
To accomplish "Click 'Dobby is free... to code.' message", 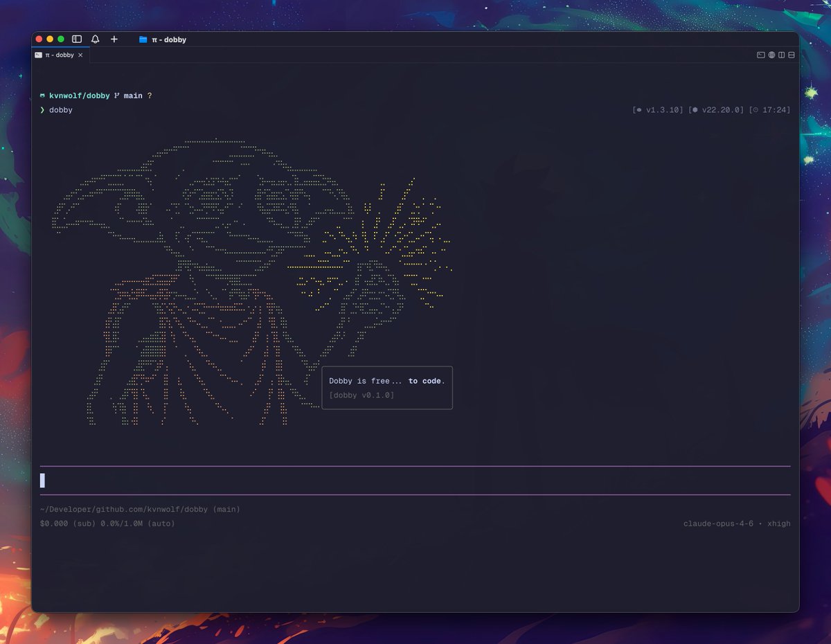I will (x=387, y=381).
